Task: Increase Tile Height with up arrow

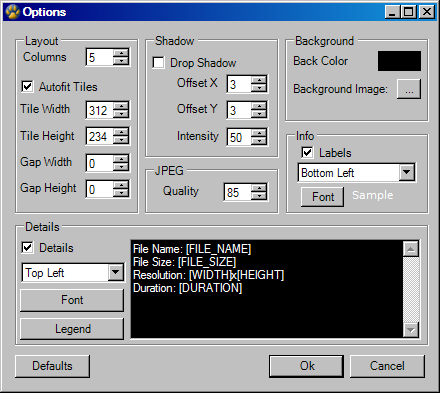Action: [121, 132]
